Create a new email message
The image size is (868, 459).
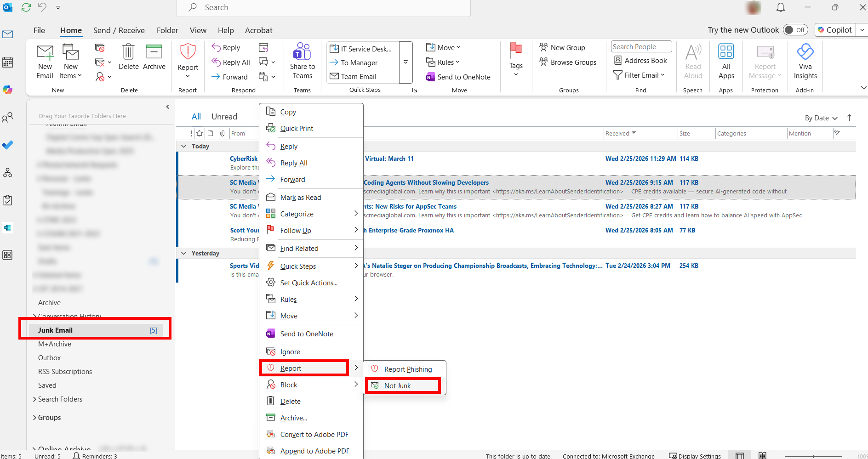44,60
